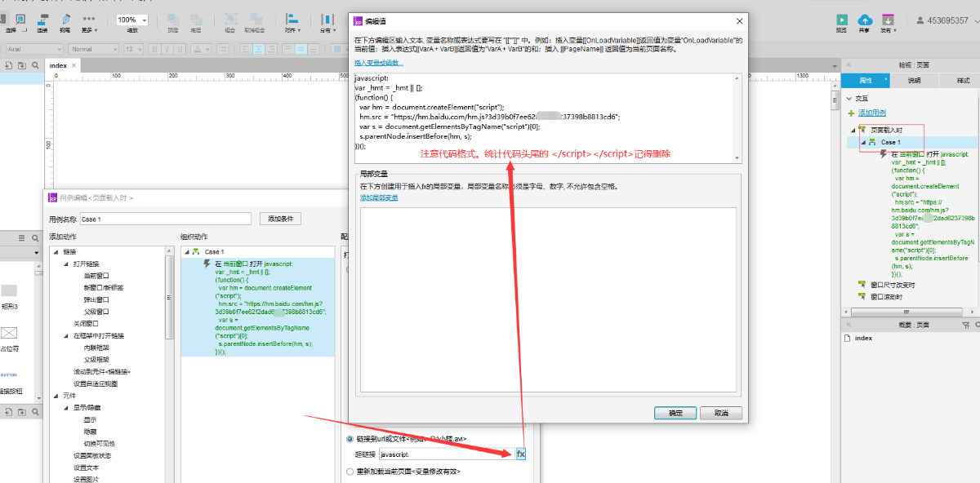Select the 窗口尺寸改变时 event
980x483 pixels.
click(x=891, y=285)
